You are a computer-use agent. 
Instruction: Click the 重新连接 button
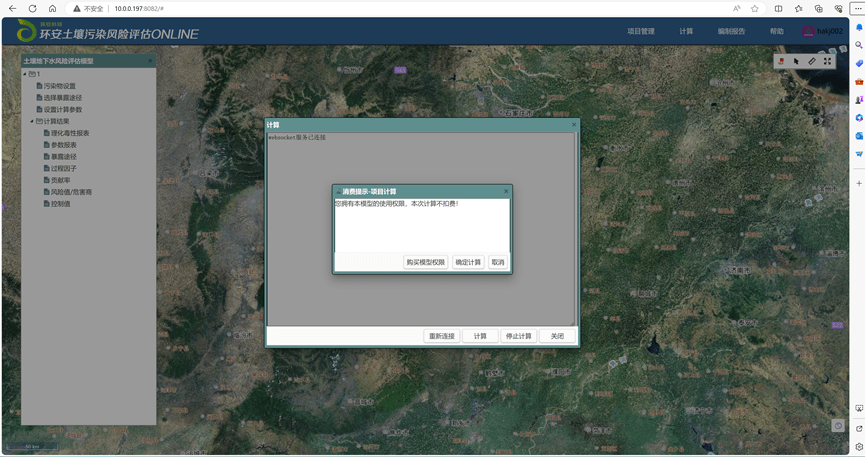[x=441, y=336]
